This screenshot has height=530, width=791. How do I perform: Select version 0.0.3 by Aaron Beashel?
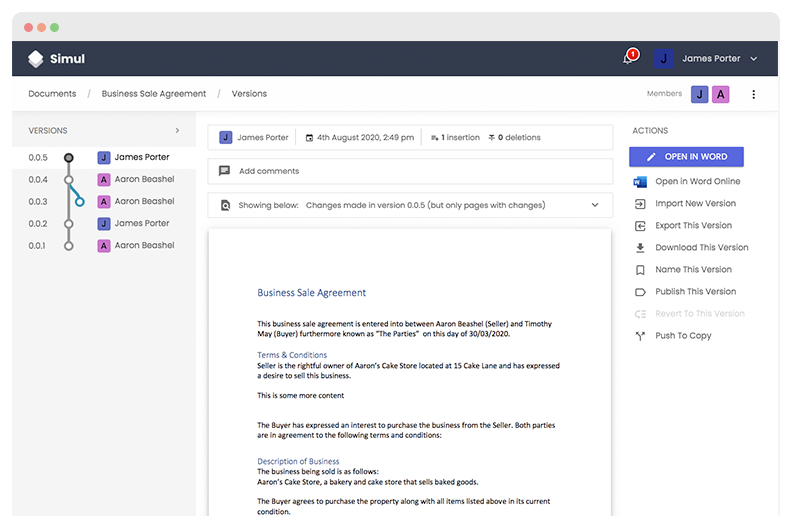point(144,201)
